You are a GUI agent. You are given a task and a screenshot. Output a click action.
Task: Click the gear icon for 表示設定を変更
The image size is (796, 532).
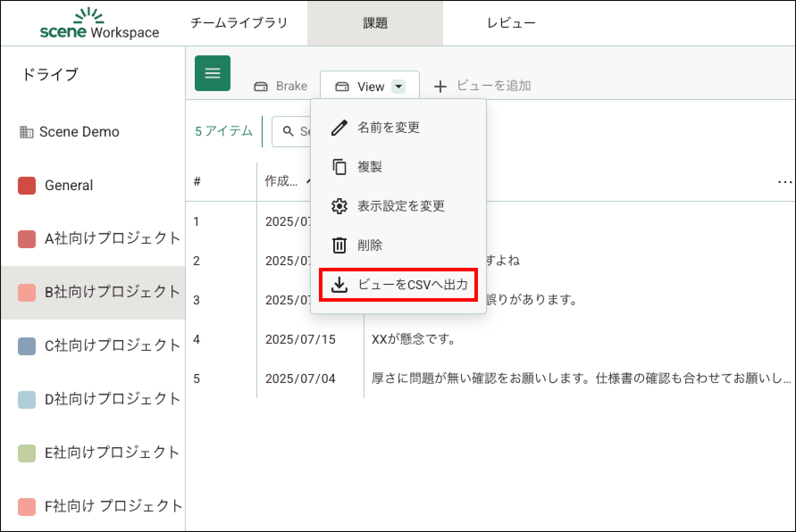click(339, 206)
